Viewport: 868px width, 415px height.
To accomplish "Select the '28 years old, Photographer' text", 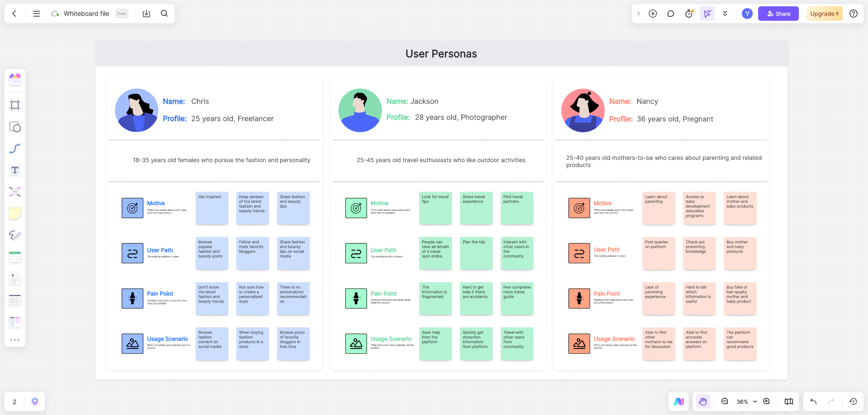I will click(x=461, y=117).
